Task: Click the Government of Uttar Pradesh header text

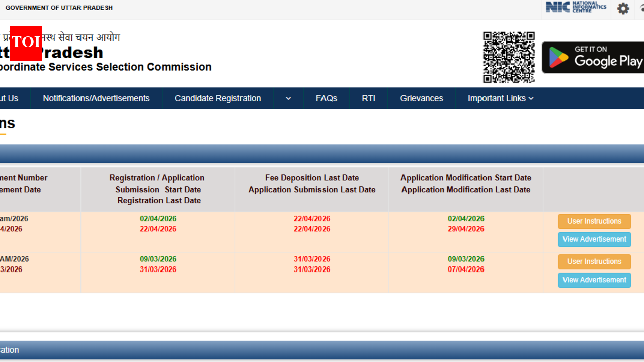Action: click(59, 8)
